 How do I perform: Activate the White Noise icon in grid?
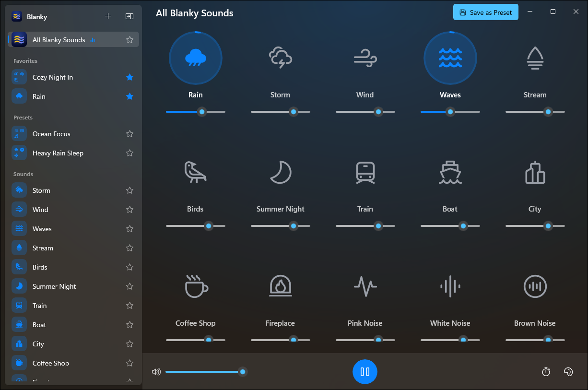tap(450, 286)
